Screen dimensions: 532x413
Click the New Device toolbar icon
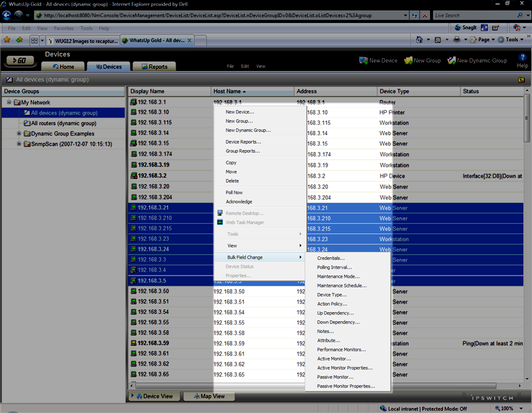tap(364, 61)
